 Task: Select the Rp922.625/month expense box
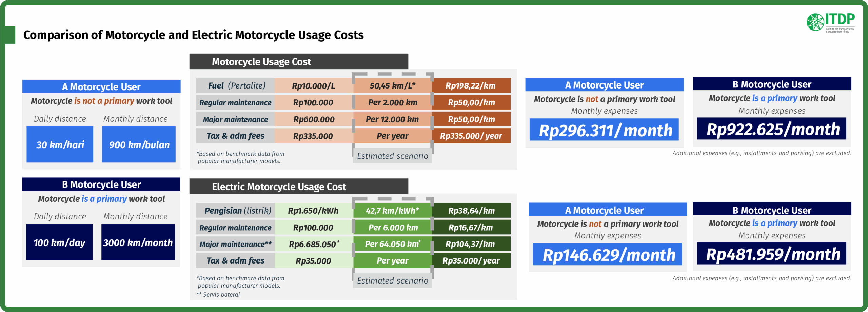(772, 129)
